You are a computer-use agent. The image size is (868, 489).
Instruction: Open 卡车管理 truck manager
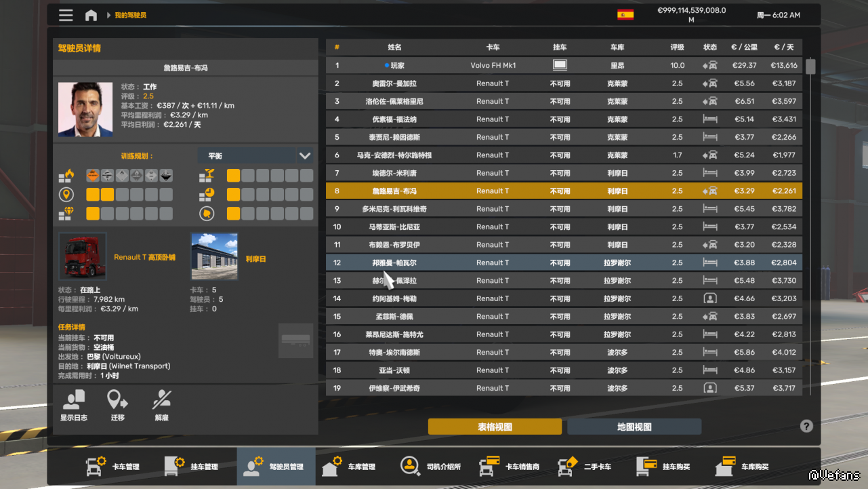pos(113,467)
